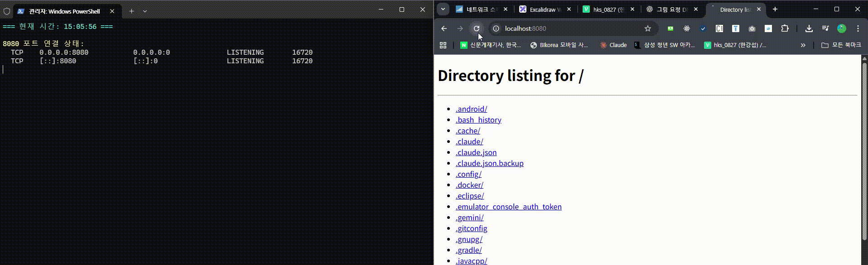View site information icon beside localhost

pos(496,28)
